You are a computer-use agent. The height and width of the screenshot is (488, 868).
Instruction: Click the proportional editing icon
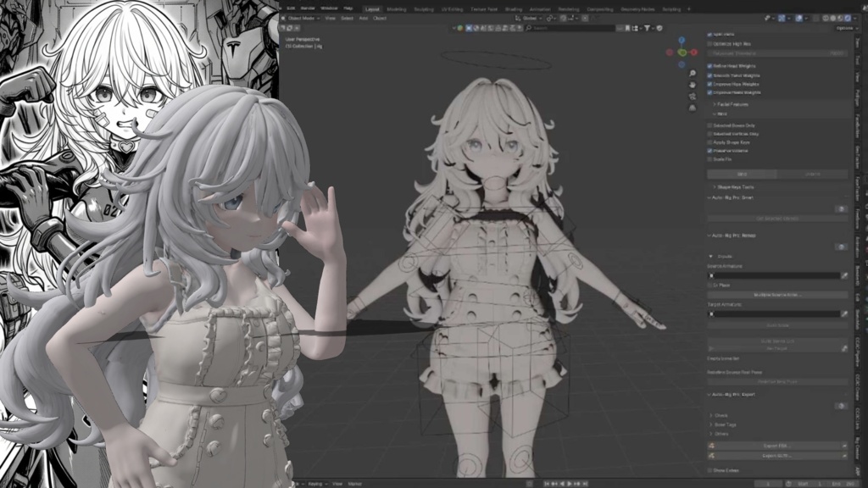point(563,18)
